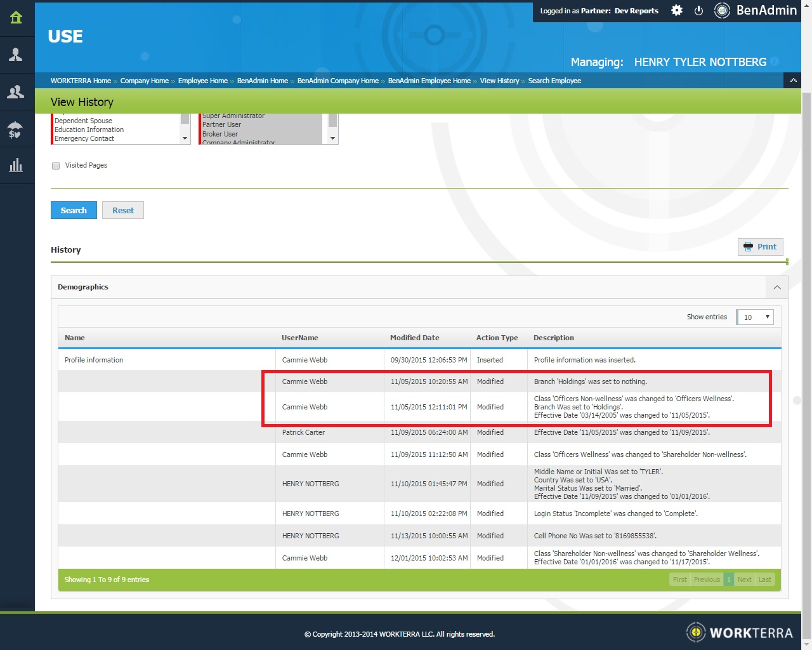812x650 pixels.
Task: Open the bar chart reports icon
Action: coord(16,166)
